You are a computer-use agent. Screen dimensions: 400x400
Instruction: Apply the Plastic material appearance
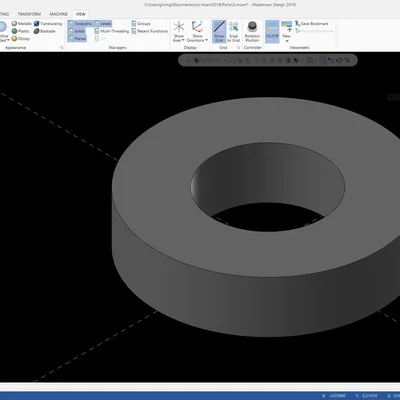coord(21,31)
